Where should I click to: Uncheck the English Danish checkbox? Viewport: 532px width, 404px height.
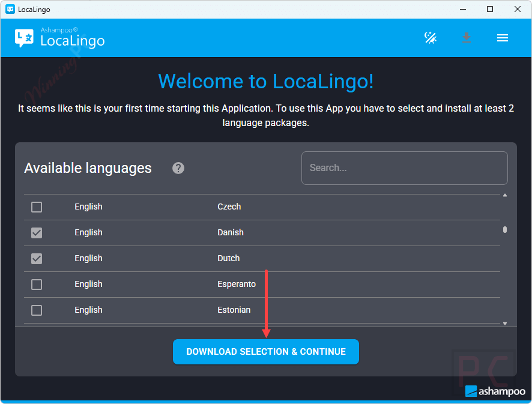point(37,233)
